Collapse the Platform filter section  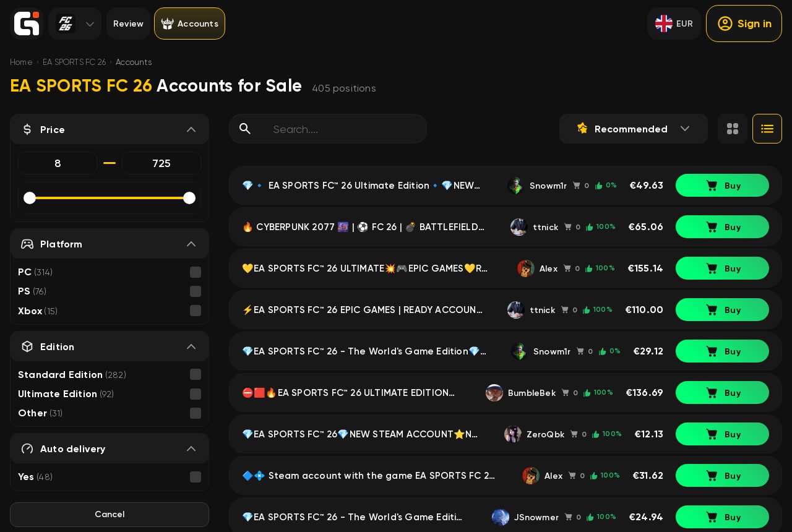pyautogui.click(x=191, y=244)
